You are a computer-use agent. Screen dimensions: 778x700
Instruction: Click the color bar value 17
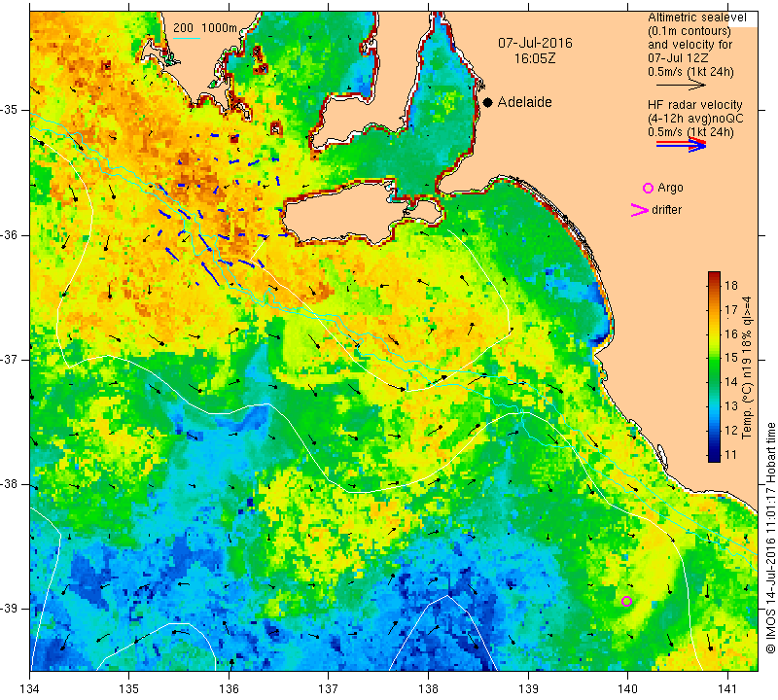pos(731,310)
